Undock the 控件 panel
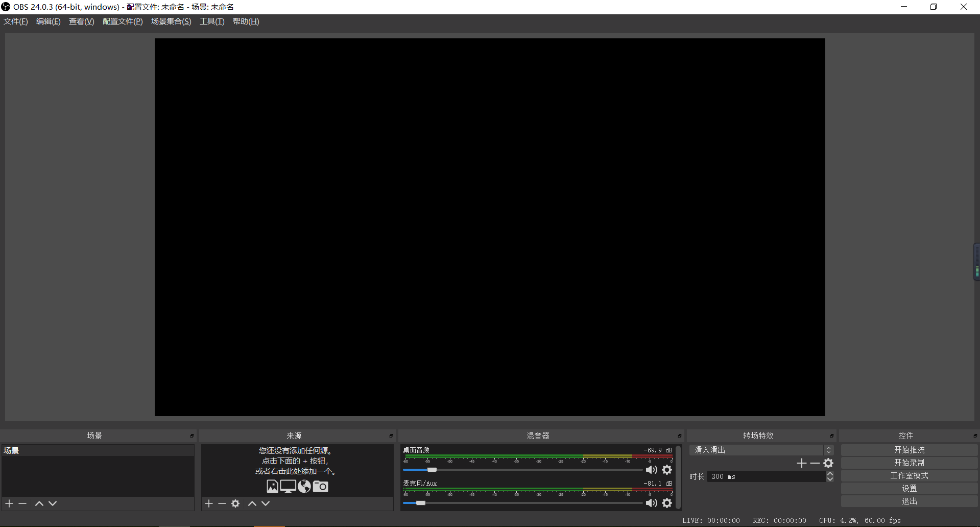 pos(975,436)
